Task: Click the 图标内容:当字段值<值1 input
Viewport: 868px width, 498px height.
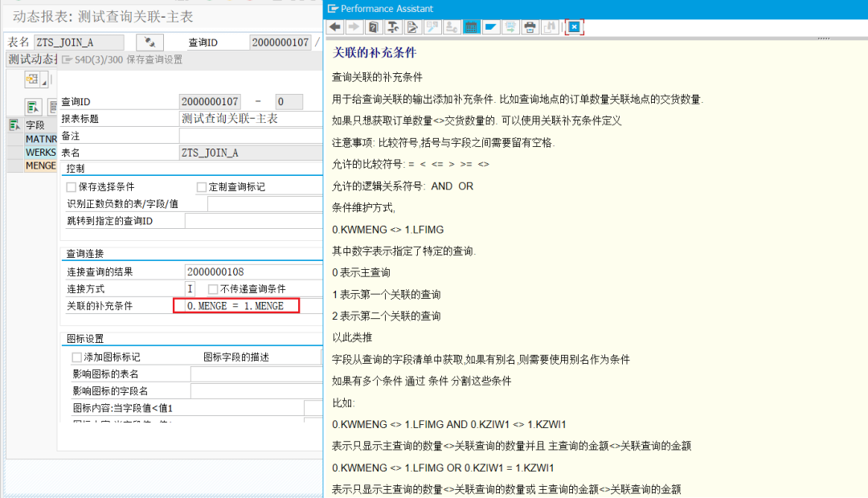Action: [x=313, y=408]
